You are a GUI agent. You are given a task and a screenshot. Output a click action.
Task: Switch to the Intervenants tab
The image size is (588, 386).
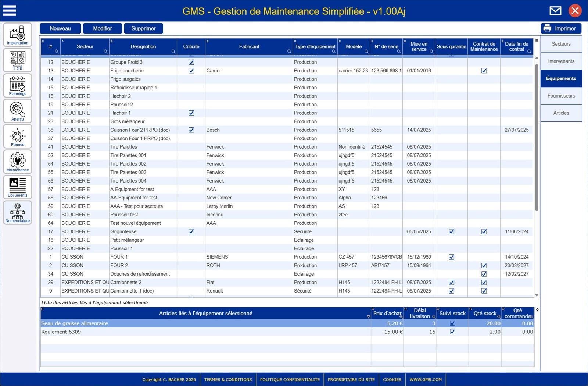[561, 61]
